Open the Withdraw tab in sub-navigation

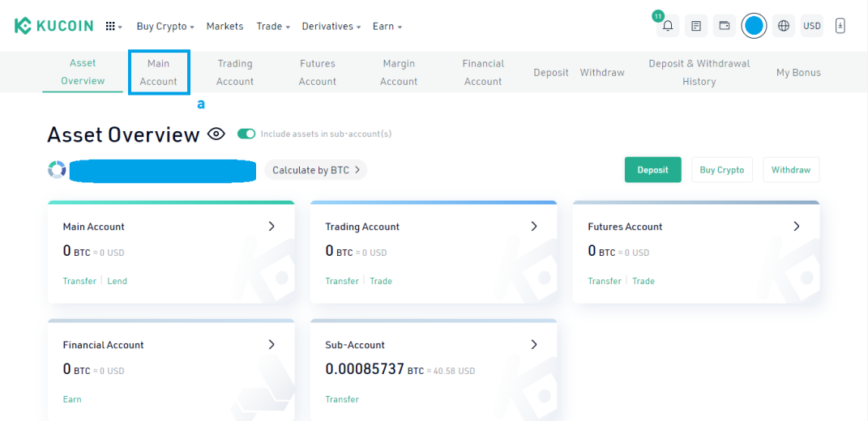tap(602, 73)
